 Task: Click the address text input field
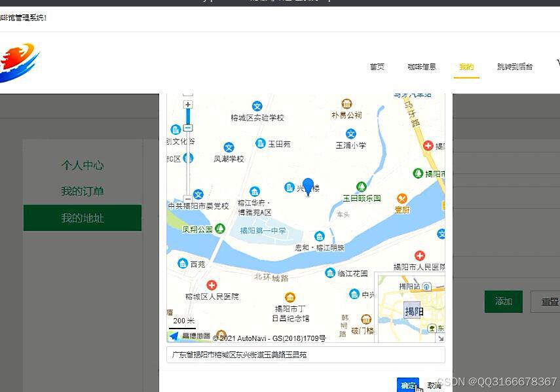306,355
